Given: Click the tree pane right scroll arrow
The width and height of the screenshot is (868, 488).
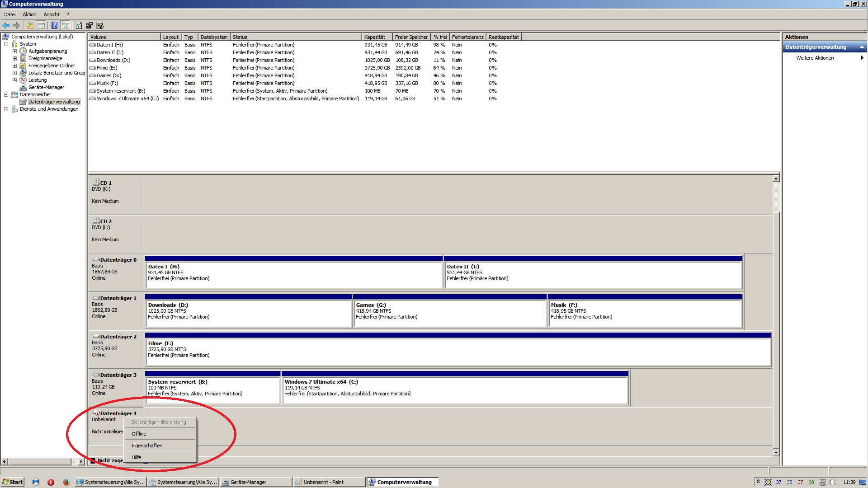Looking at the screenshot, I should tap(81, 461).
